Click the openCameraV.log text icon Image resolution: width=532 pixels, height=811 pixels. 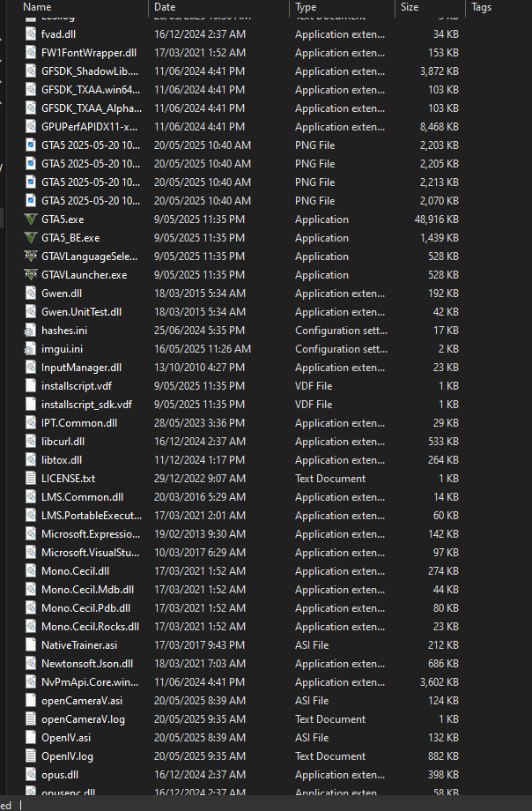[x=31, y=719]
